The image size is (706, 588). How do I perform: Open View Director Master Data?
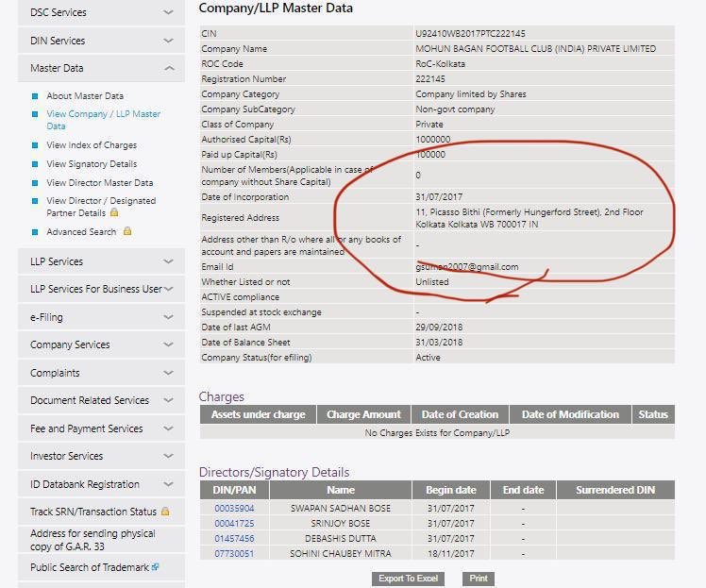point(99,183)
